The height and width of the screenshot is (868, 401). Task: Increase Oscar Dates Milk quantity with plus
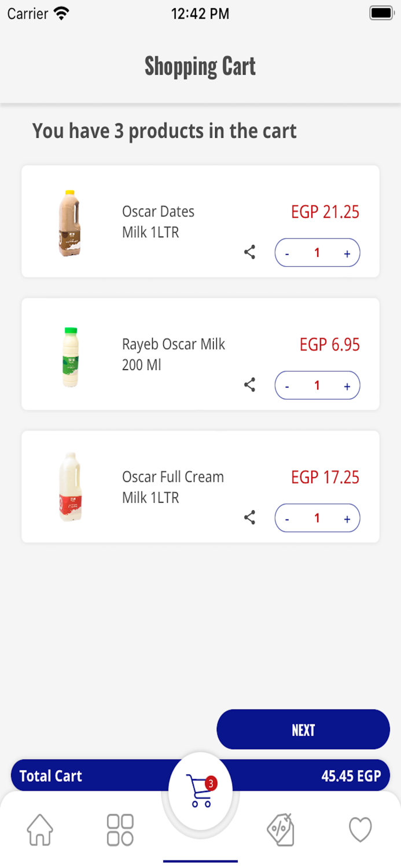347,252
